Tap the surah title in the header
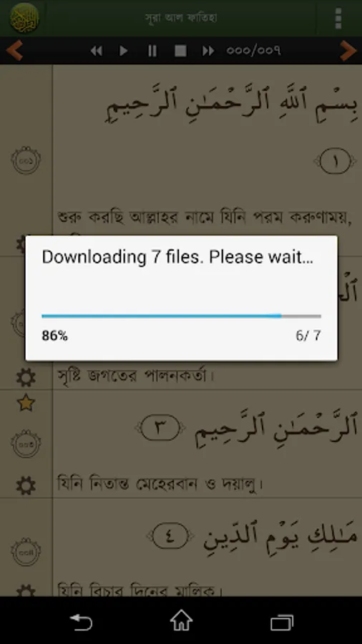Image resolution: width=362 pixels, height=644 pixels. pos(181,18)
